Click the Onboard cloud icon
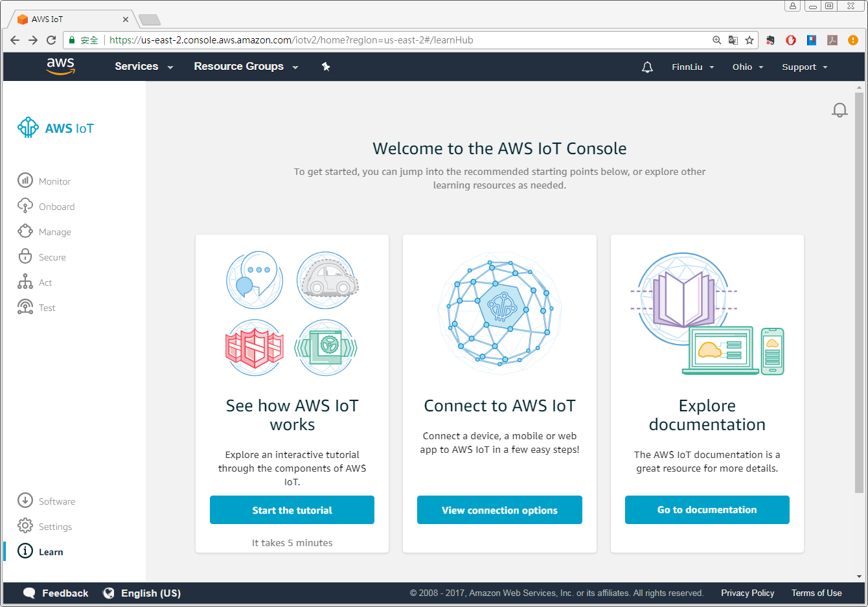This screenshot has width=868, height=607. pyautogui.click(x=25, y=205)
